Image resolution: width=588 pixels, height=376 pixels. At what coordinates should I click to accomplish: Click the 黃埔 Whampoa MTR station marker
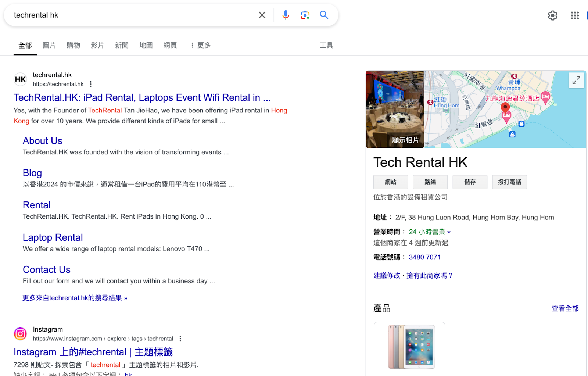pyautogui.click(x=514, y=76)
